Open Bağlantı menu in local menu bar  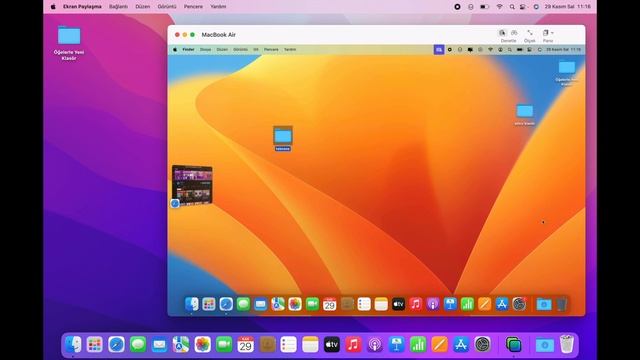coord(118,7)
